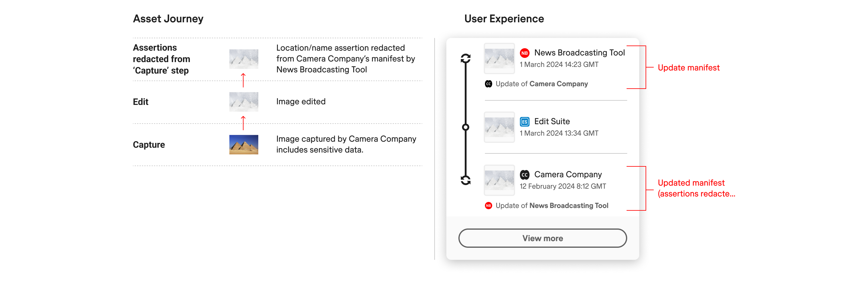Select the News Broadcasting Tool title

pyautogui.click(x=579, y=52)
